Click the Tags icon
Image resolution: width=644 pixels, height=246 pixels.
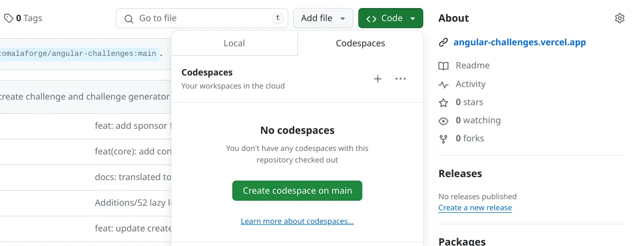coord(9,18)
